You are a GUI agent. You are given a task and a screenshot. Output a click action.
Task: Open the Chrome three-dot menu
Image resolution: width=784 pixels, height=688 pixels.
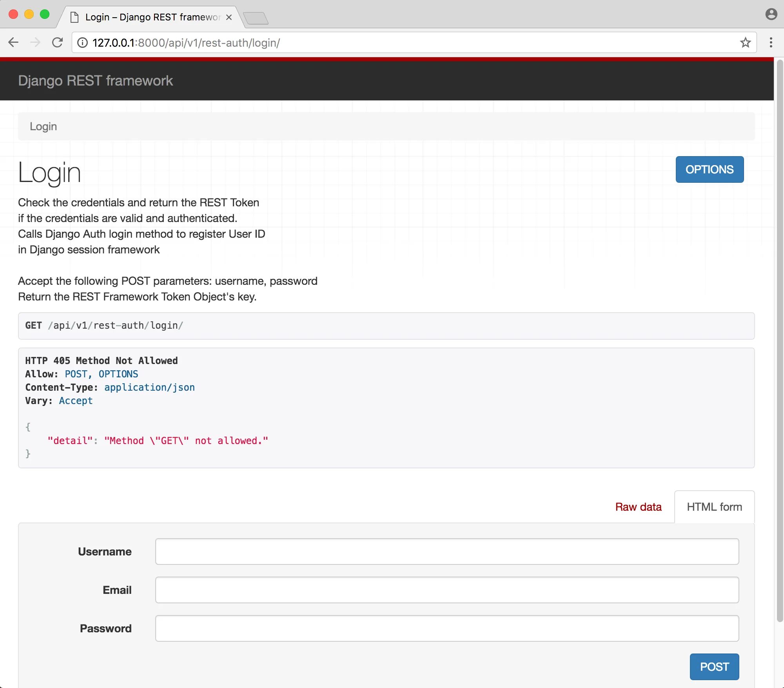(x=771, y=42)
